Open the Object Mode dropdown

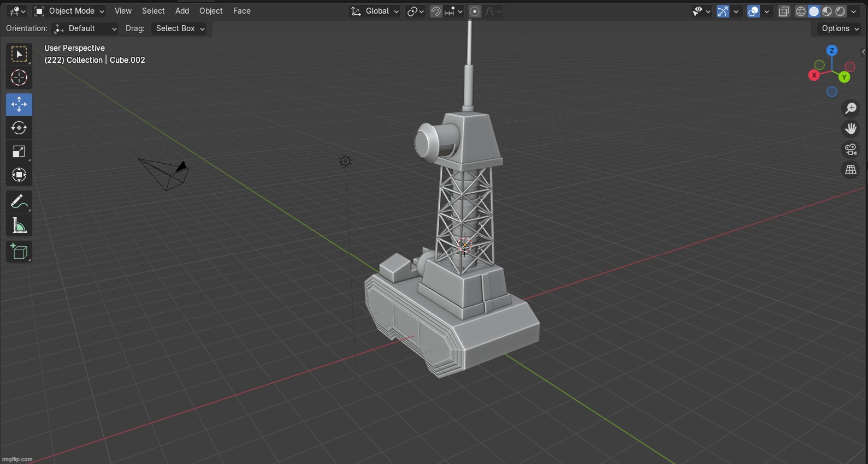coord(69,11)
